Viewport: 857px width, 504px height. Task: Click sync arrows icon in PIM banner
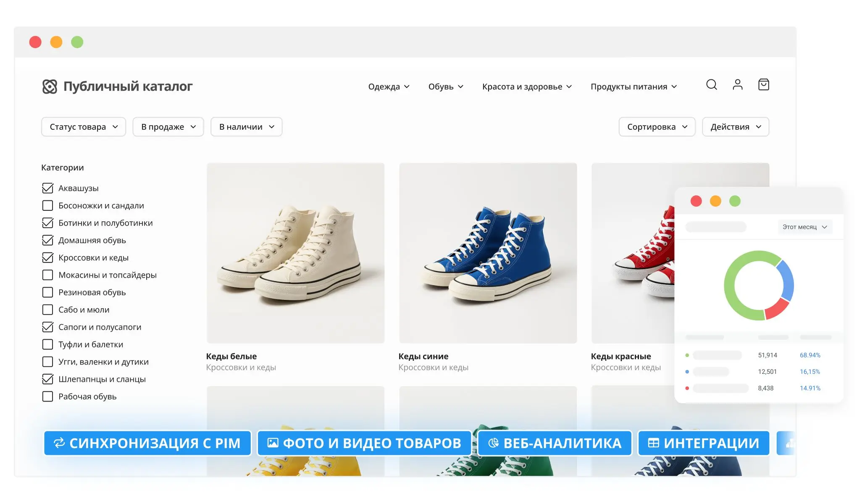click(59, 443)
